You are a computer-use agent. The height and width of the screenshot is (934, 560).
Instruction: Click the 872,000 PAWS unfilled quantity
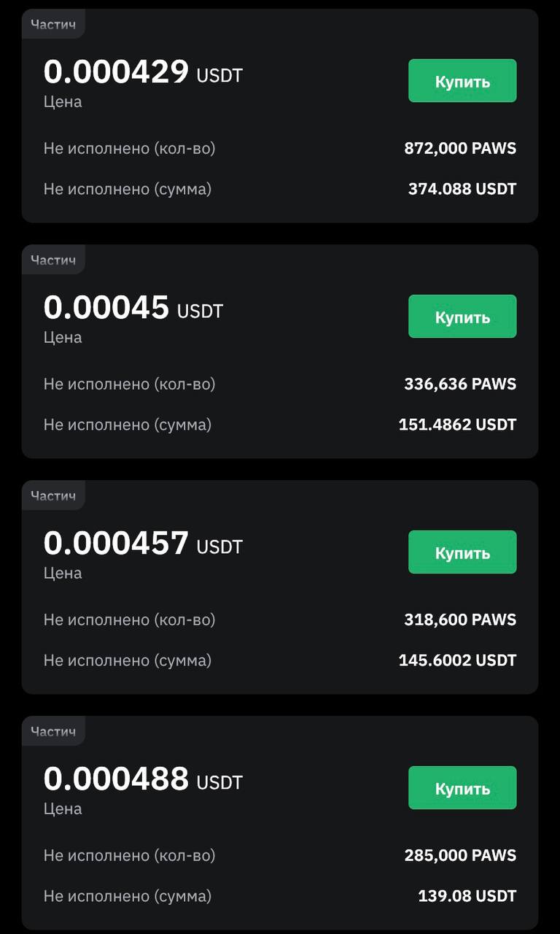(460, 148)
